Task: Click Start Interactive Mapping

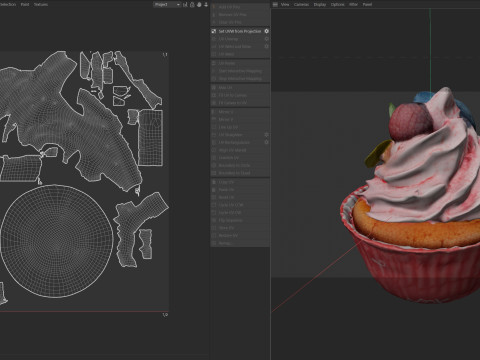Action: 240,71
